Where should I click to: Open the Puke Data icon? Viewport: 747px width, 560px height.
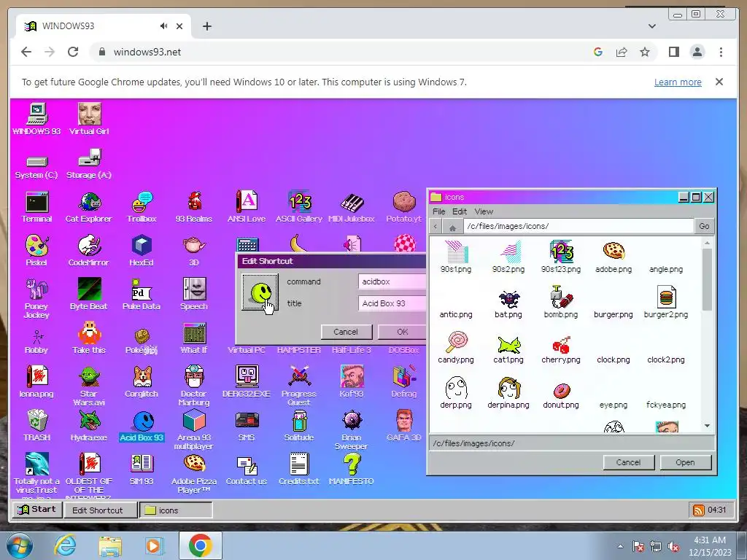pyautogui.click(x=142, y=295)
